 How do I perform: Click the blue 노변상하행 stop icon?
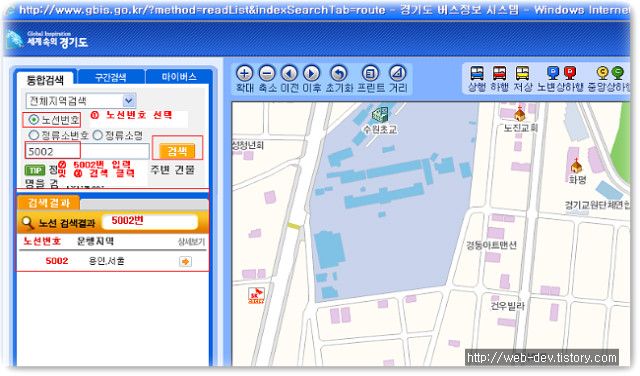553,73
